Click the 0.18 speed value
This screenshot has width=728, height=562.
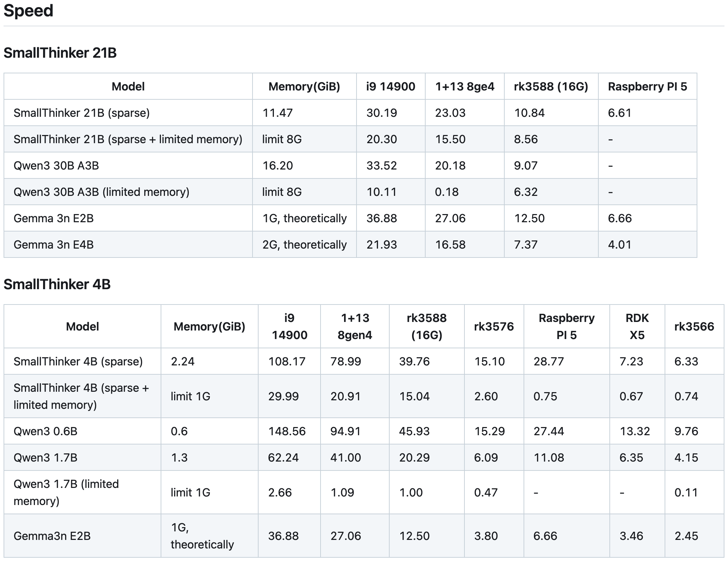tap(447, 192)
